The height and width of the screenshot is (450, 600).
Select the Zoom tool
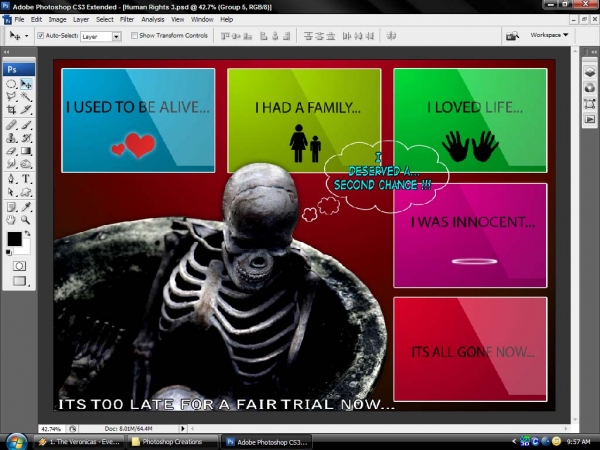pyautogui.click(x=26, y=220)
